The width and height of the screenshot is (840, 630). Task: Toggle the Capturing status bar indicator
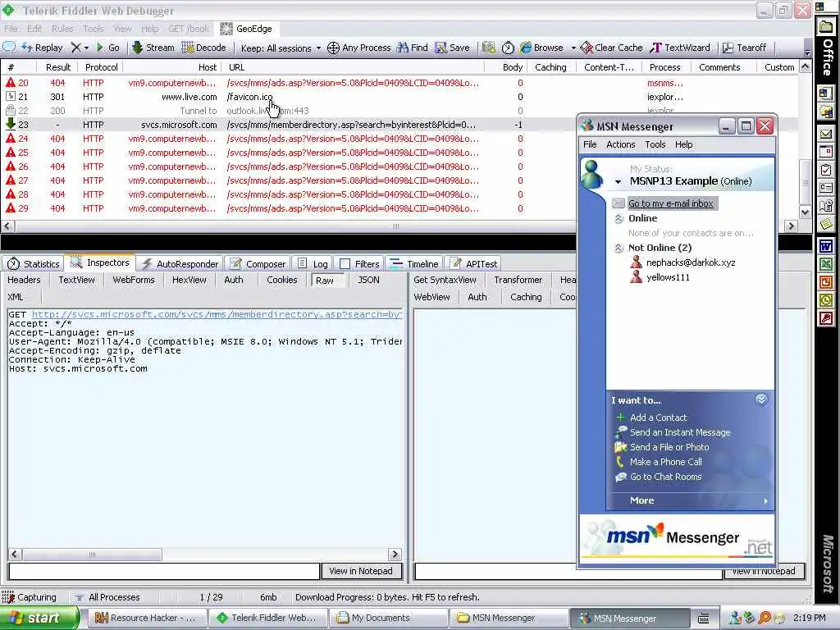[30, 597]
